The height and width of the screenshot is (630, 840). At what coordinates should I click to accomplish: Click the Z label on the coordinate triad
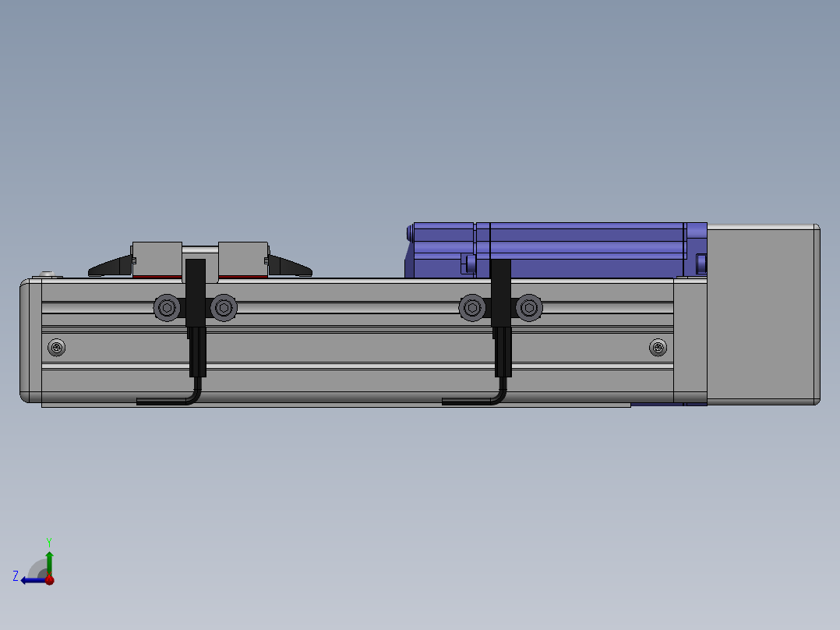pyautogui.click(x=16, y=576)
